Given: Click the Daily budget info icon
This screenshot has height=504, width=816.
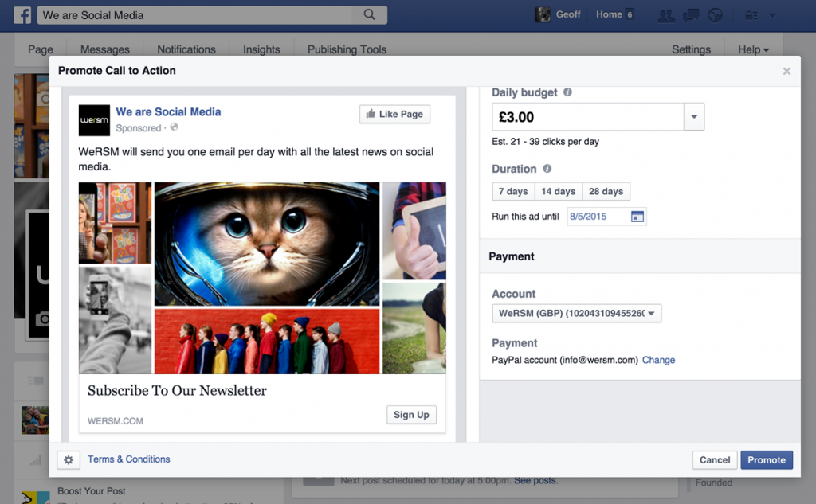Looking at the screenshot, I should tap(567, 92).
